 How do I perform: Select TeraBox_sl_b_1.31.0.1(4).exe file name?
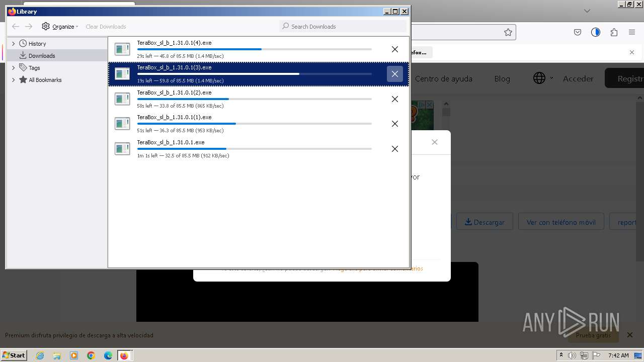point(174,43)
